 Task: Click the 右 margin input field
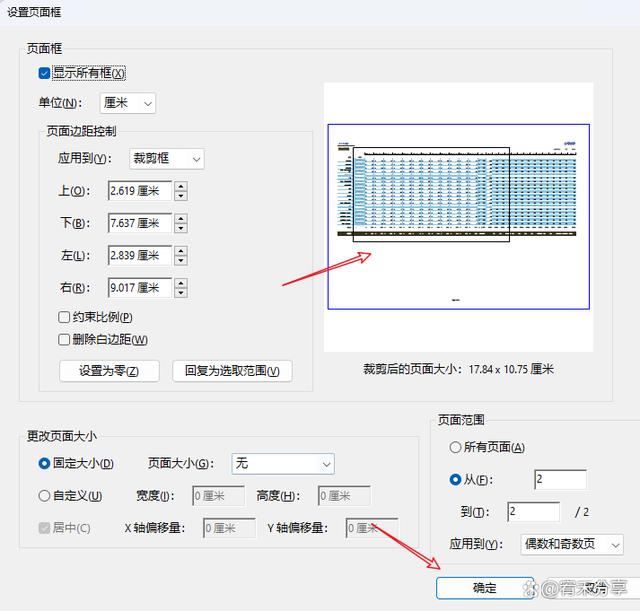click(140, 288)
